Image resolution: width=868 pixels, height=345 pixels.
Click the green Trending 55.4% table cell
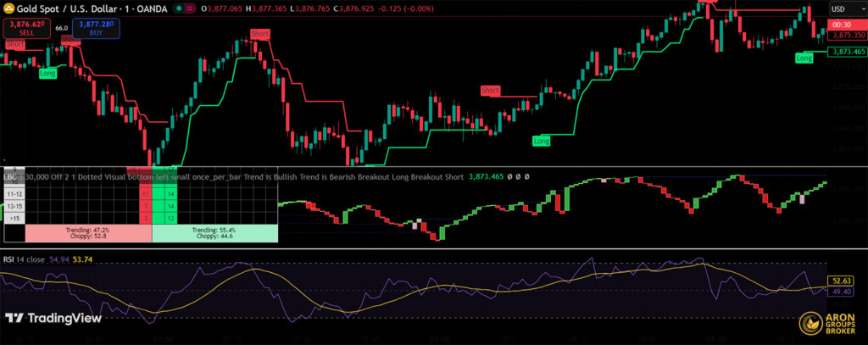(x=214, y=234)
